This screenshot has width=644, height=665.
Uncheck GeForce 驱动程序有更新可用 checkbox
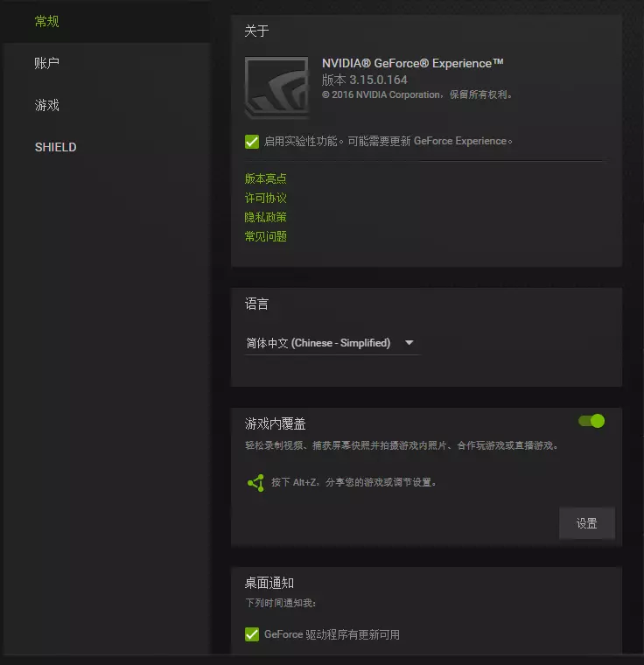(252, 634)
